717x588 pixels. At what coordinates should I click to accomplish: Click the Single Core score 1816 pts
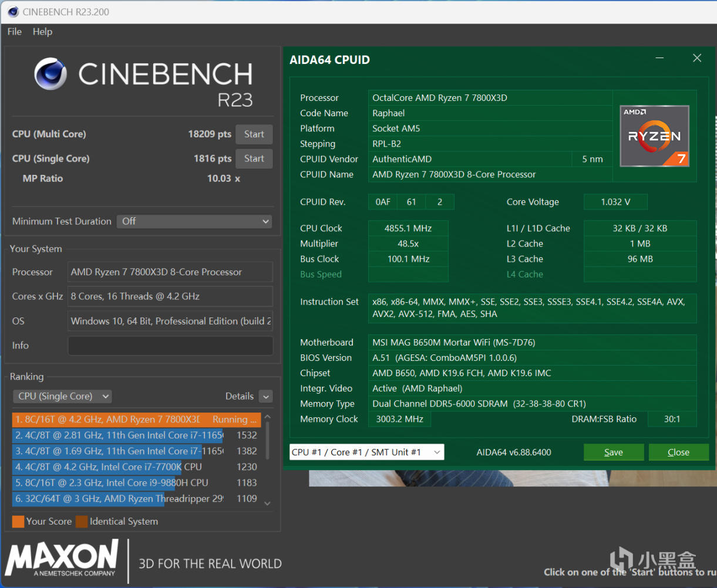coord(213,158)
